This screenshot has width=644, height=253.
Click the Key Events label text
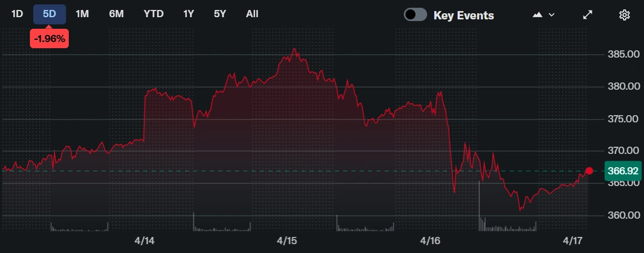(x=463, y=16)
